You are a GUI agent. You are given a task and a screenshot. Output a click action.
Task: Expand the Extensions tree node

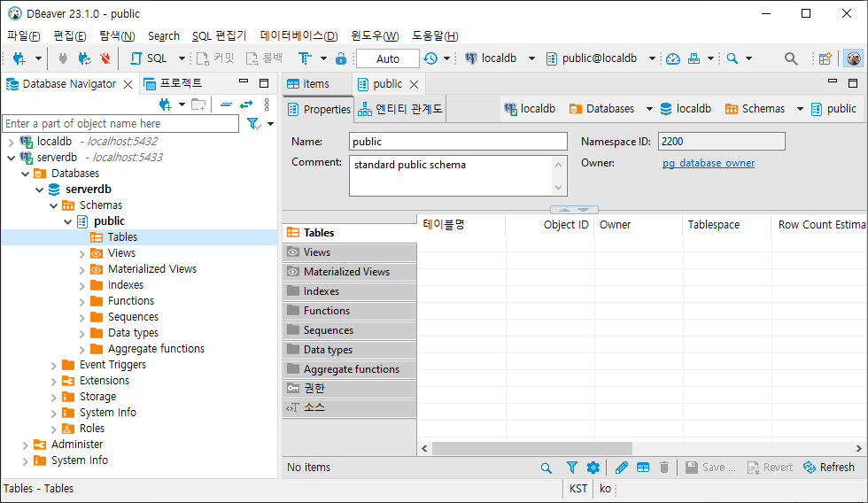[x=54, y=382]
